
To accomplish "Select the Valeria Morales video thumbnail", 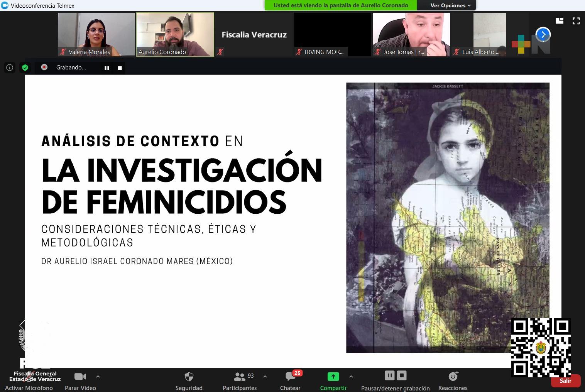I will pos(96,34).
